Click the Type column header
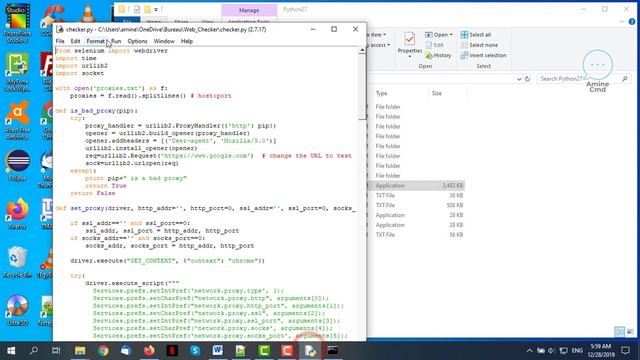The width and height of the screenshot is (640, 360). 382,93
